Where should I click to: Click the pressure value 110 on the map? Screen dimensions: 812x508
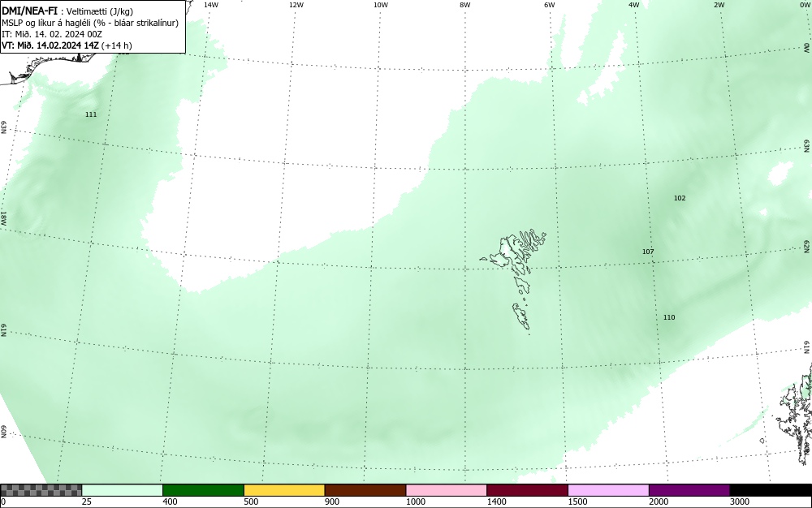coord(669,317)
